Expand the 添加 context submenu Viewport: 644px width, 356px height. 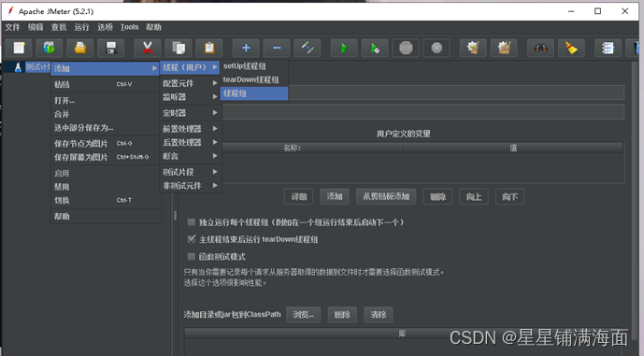[x=105, y=68]
